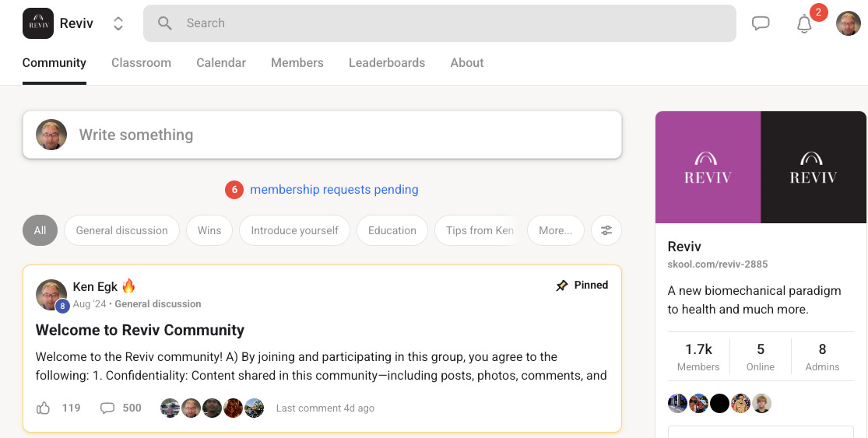Image resolution: width=868 pixels, height=438 pixels.
Task: Click first commenter avatar on post
Action: [170, 408]
